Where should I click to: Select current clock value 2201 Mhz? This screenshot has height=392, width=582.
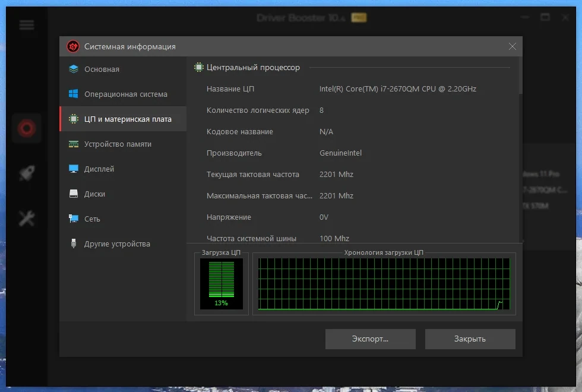click(336, 175)
